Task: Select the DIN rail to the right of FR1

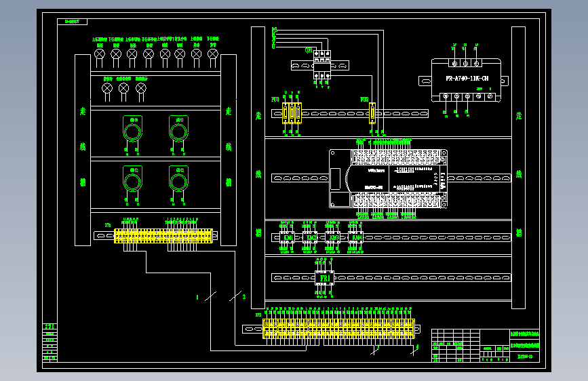Action: [423, 278]
